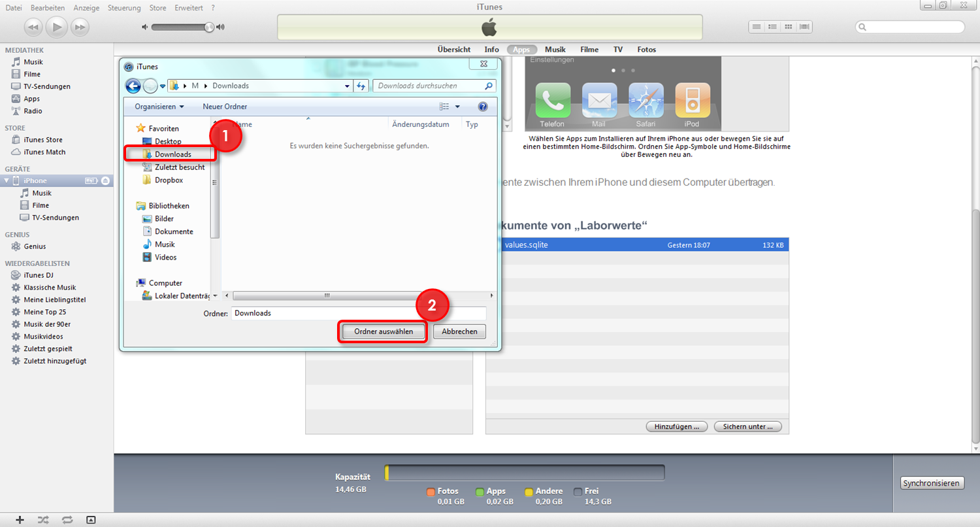Open recent locations dropdown in dialog
This screenshot has width=980, height=527.
[163, 86]
